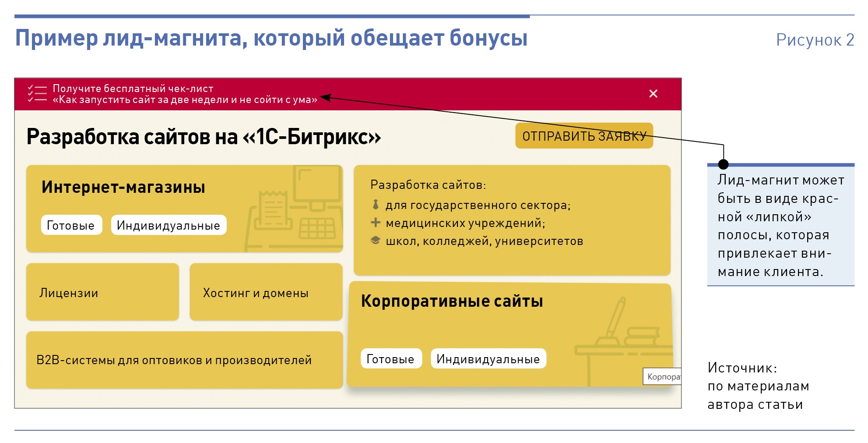Click the «Рисунок 2» figure label

[x=815, y=40]
